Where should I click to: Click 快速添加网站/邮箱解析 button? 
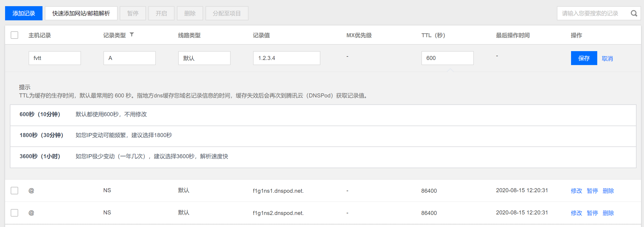[x=81, y=13]
